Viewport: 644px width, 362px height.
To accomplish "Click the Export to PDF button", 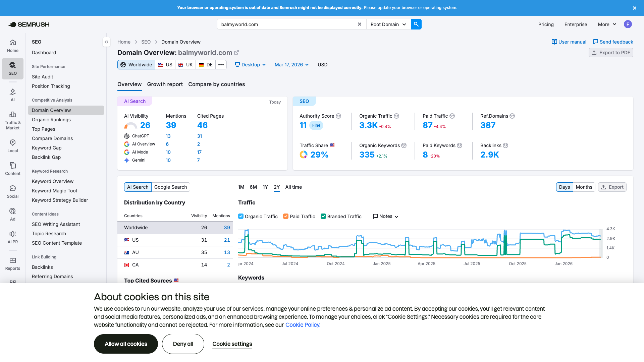I will [610, 53].
